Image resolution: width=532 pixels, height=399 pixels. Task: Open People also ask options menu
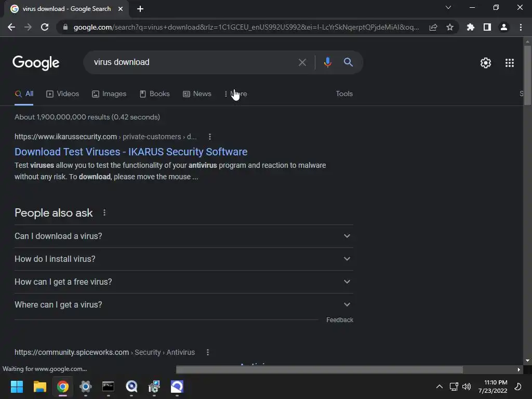pos(104,212)
